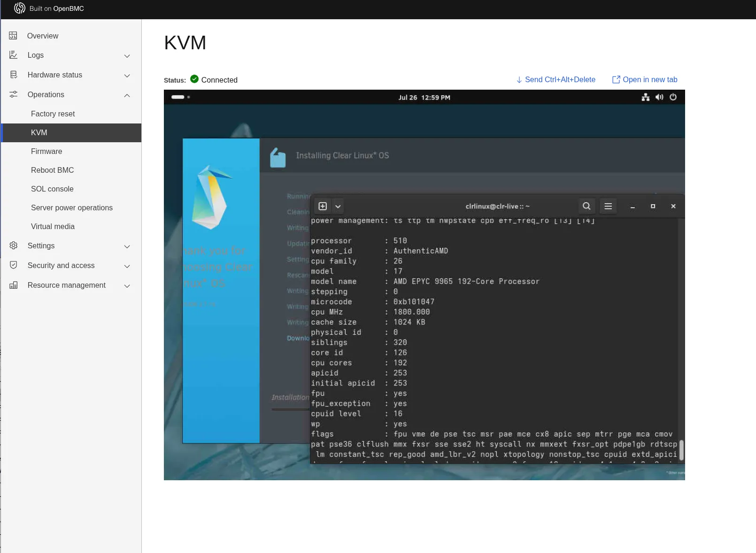Expand Resource management section chevron
The height and width of the screenshot is (553, 756).
(127, 286)
